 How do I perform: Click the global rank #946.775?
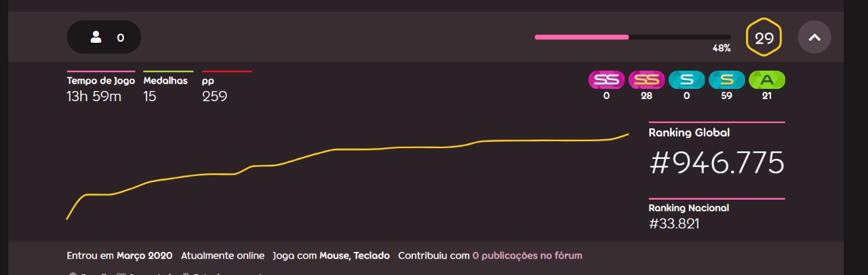coord(717,163)
